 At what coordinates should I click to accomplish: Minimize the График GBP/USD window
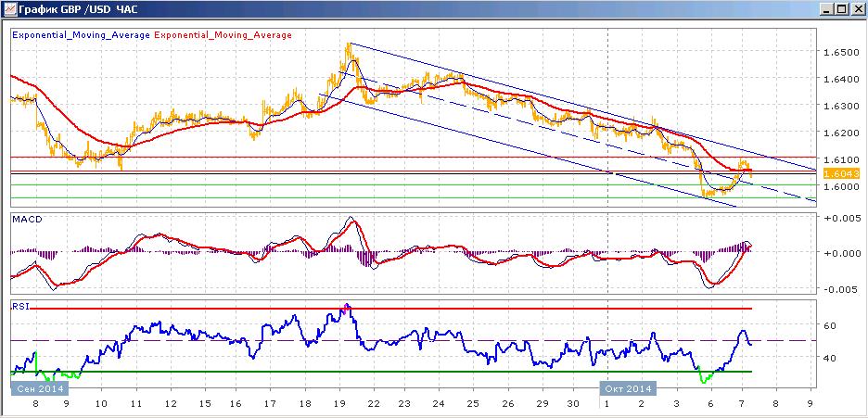click(827, 9)
